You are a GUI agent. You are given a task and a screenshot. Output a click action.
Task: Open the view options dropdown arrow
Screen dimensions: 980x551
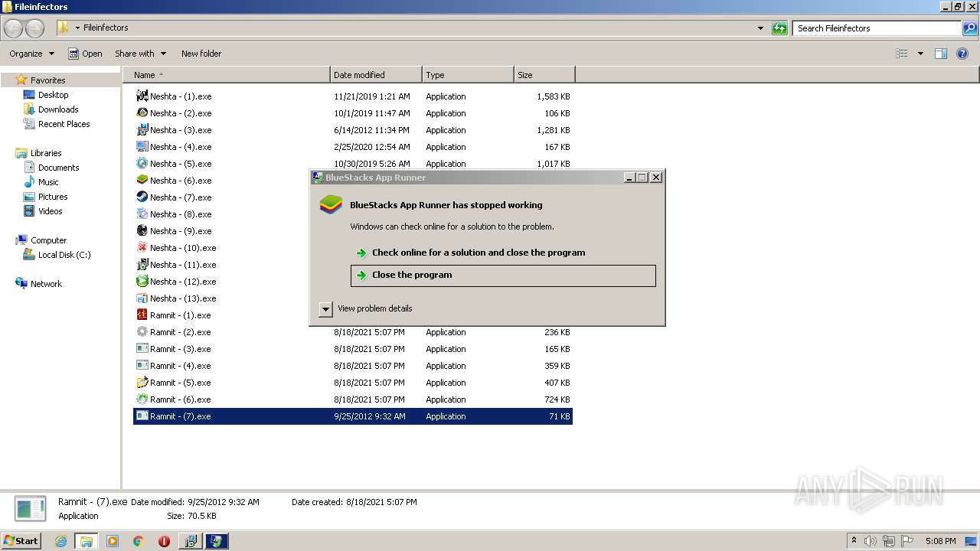click(x=920, y=54)
